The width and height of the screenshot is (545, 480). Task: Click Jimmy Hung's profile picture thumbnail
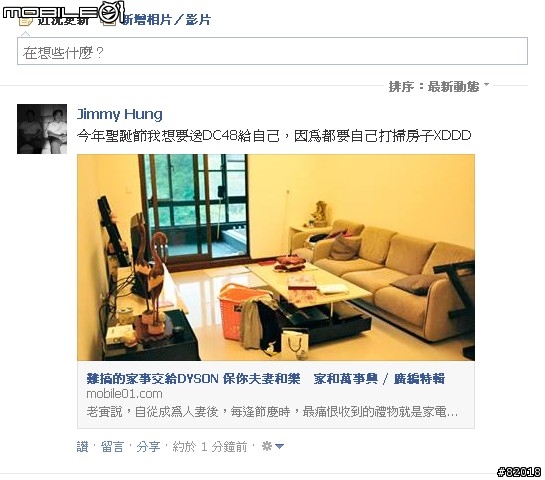click(42, 129)
